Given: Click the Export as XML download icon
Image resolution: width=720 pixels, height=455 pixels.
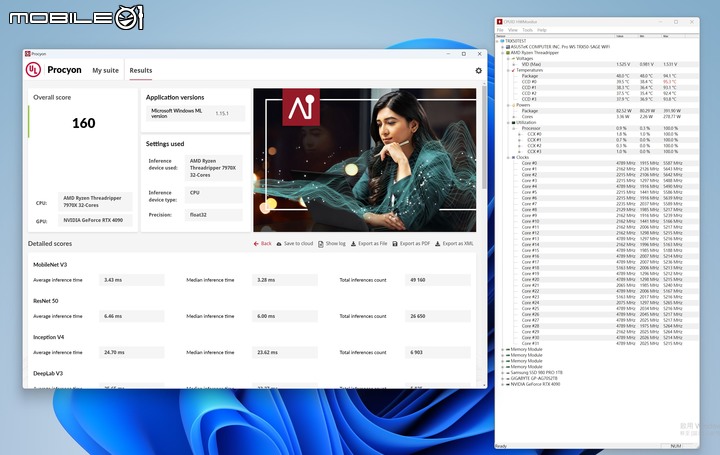Looking at the screenshot, I should coord(438,244).
